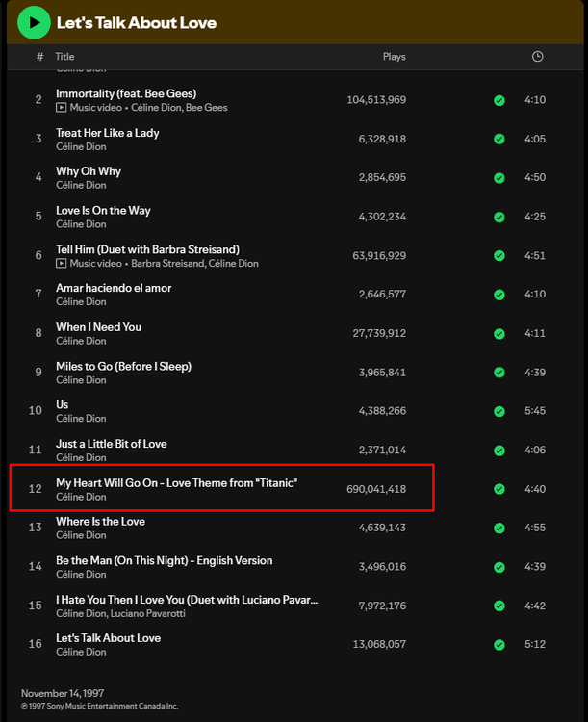Click the saved checkmark for Tell Him
Screen dimensions: 588x722
tap(499, 255)
